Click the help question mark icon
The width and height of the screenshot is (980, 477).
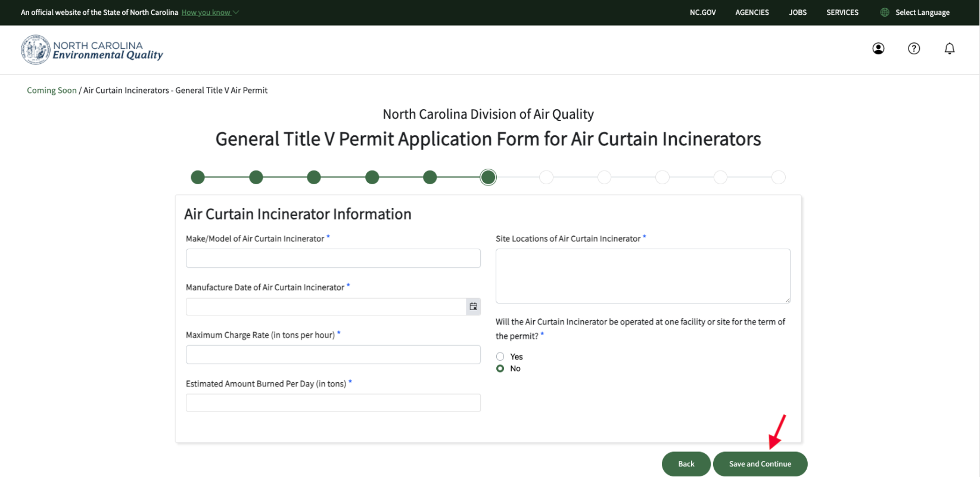(x=914, y=49)
